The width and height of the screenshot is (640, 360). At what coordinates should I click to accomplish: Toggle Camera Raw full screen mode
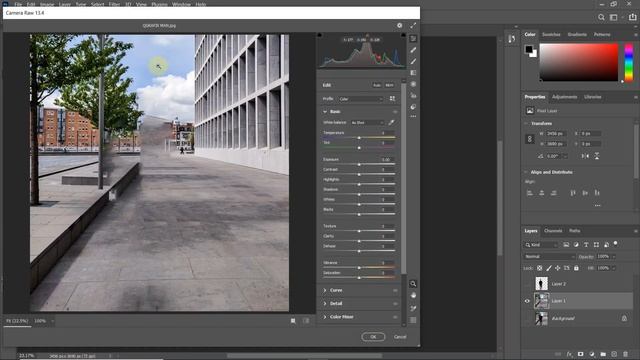413,25
